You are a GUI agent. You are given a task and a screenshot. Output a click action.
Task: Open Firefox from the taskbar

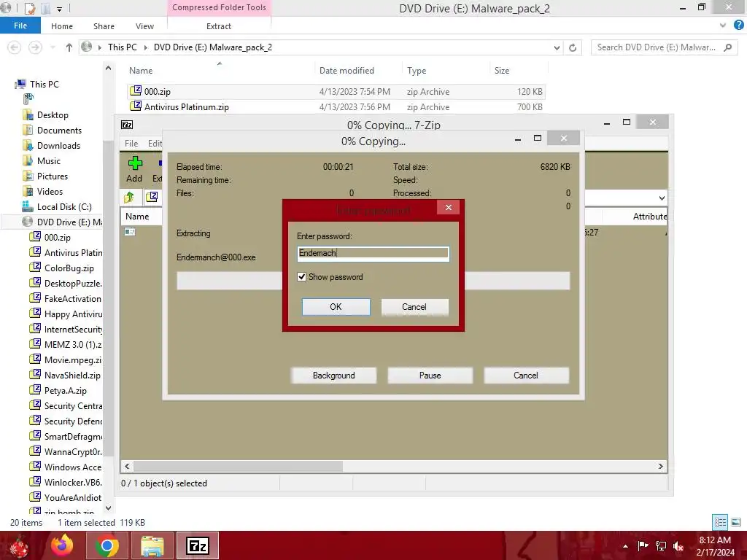pyautogui.click(x=63, y=545)
